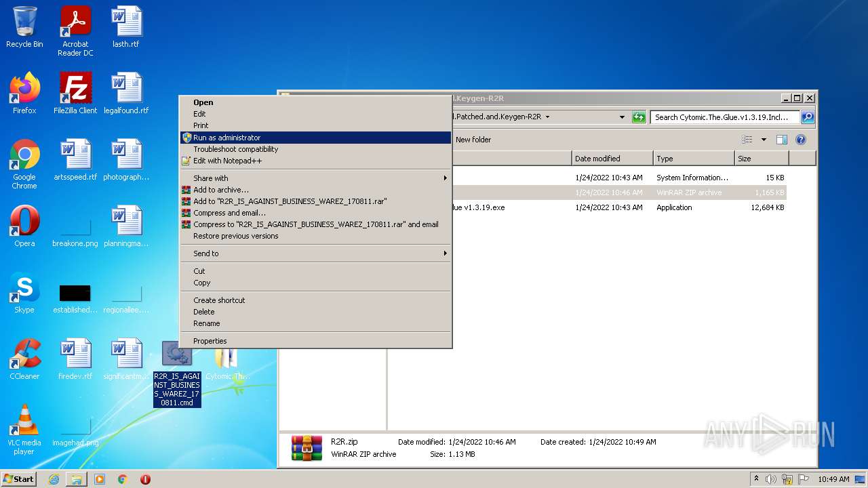Sort by the Date modified column
Image resolution: width=868 pixels, height=488 pixels.
click(x=612, y=159)
